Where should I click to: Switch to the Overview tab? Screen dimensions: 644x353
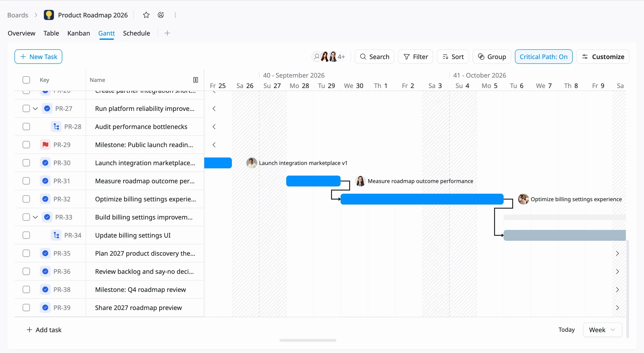[x=22, y=33]
